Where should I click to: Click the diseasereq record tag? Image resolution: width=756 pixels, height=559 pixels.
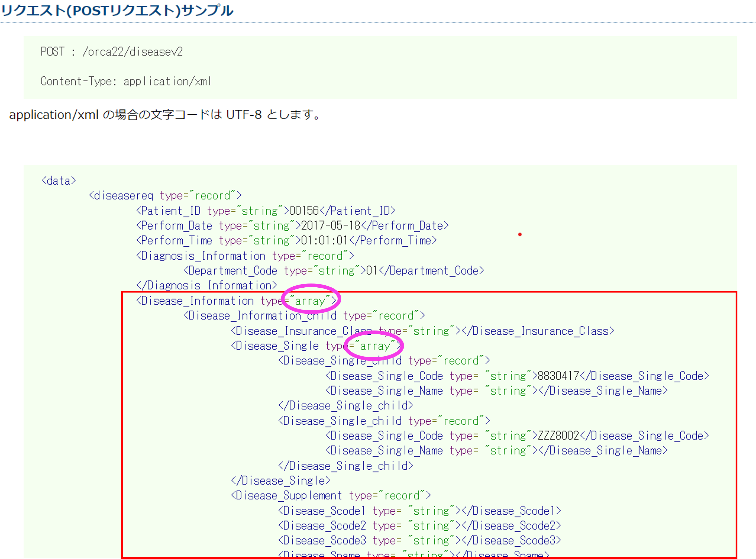tap(165, 195)
